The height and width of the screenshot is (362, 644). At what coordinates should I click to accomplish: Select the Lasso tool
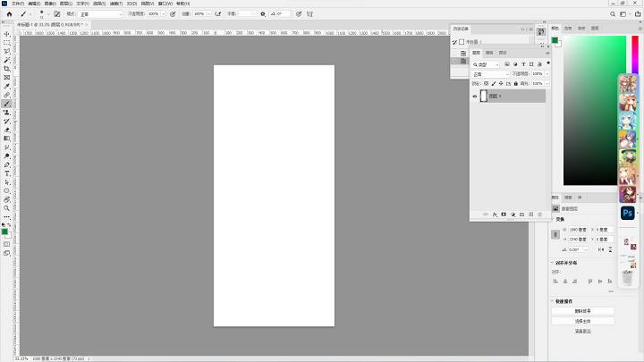(7, 51)
